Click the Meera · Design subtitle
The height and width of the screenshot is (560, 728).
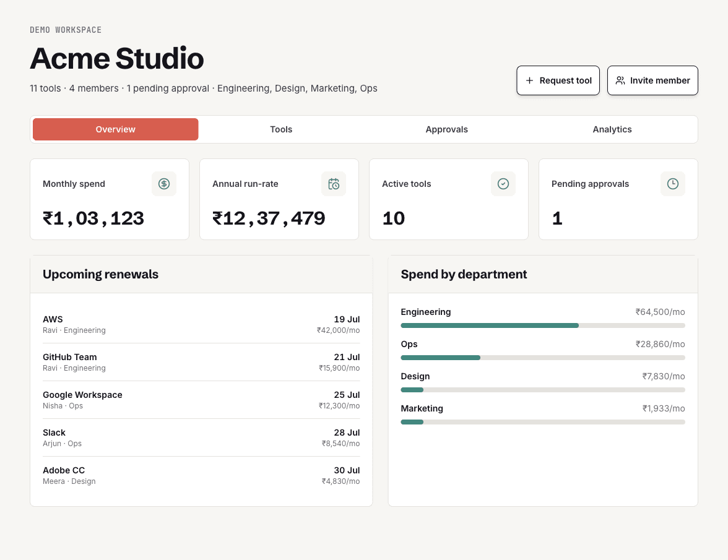[x=69, y=481]
